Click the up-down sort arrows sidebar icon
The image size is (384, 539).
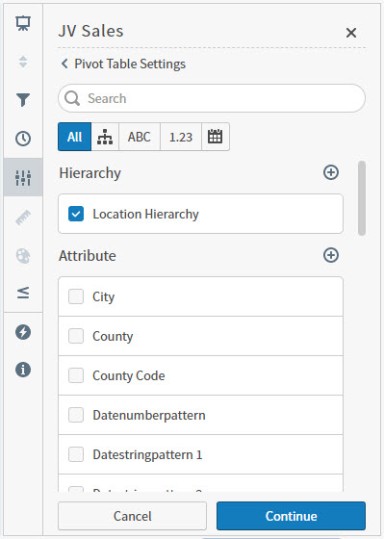point(23,62)
